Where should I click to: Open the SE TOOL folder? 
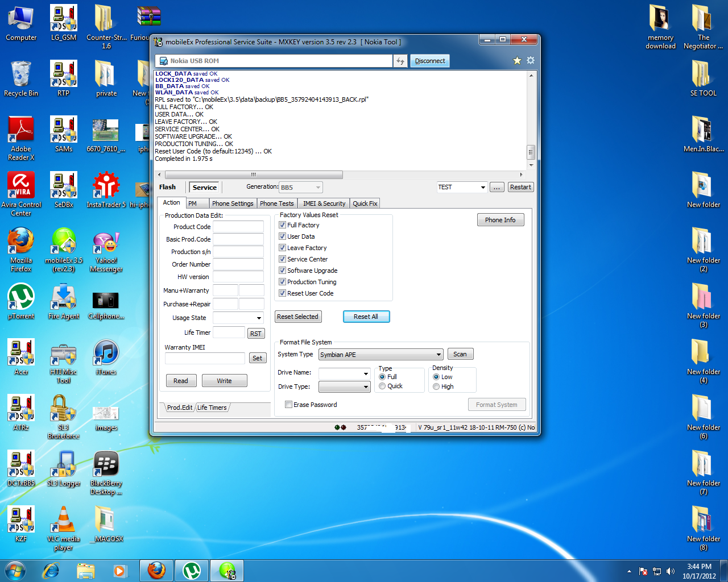(704, 79)
